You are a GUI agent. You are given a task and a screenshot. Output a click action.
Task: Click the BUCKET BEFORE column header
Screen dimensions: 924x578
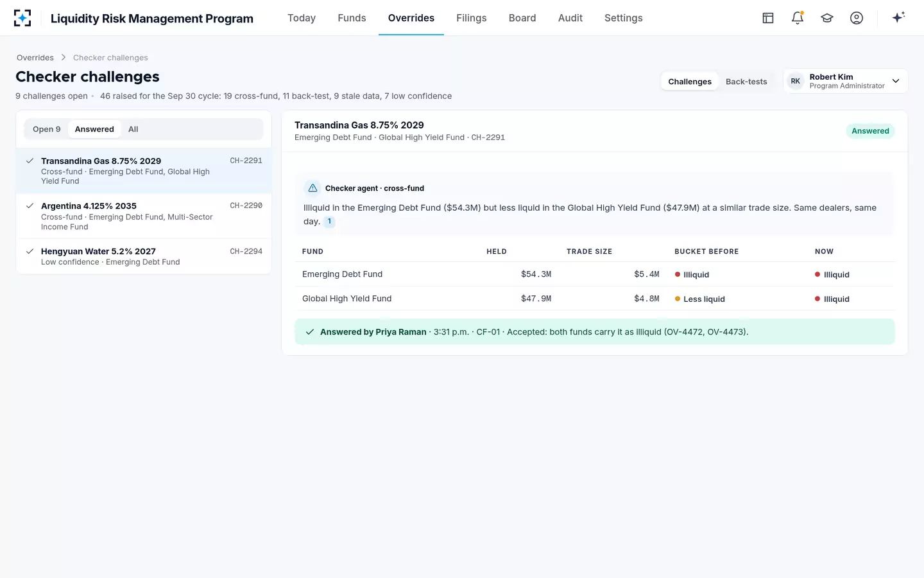click(706, 252)
